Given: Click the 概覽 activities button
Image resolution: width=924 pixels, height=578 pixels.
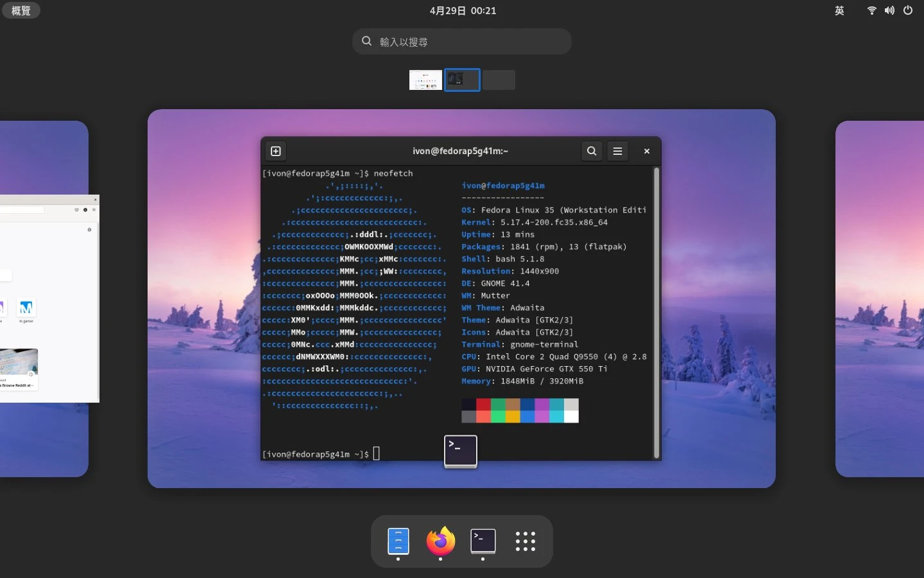Looking at the screenshot, I should (x=21, y=10).
